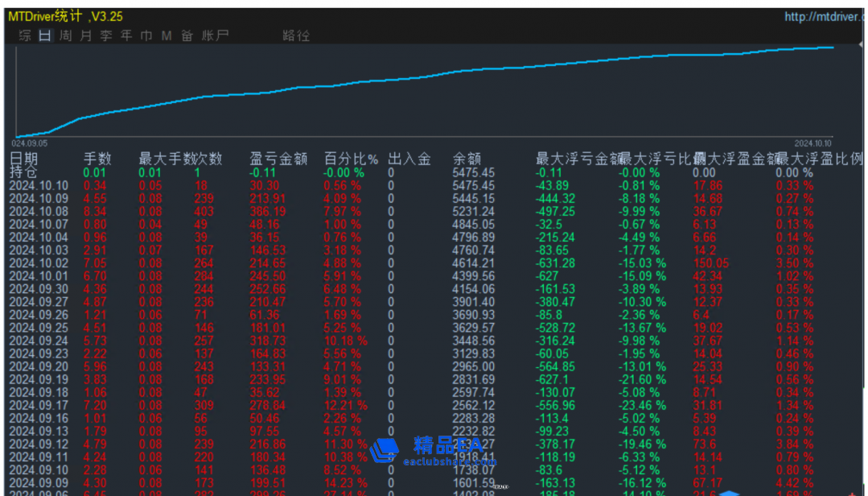This screenshot has width=868, height=496.
Task: Click the 2024.10.10 end date on chart
Action: coord(812,143)
